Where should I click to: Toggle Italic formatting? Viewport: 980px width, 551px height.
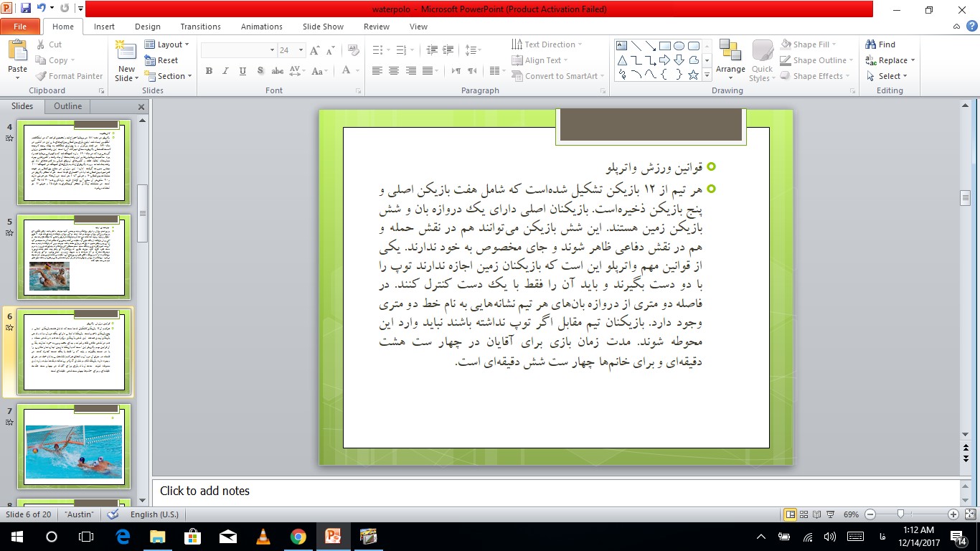coord(226,71)
